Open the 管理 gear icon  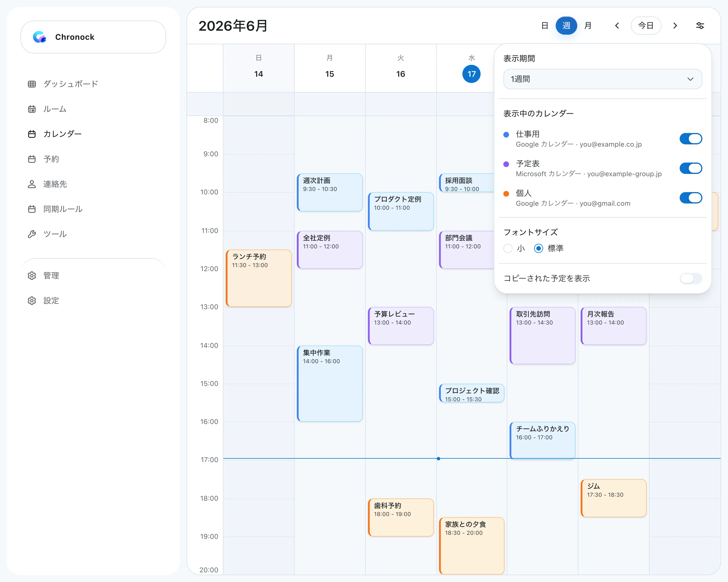32,276
